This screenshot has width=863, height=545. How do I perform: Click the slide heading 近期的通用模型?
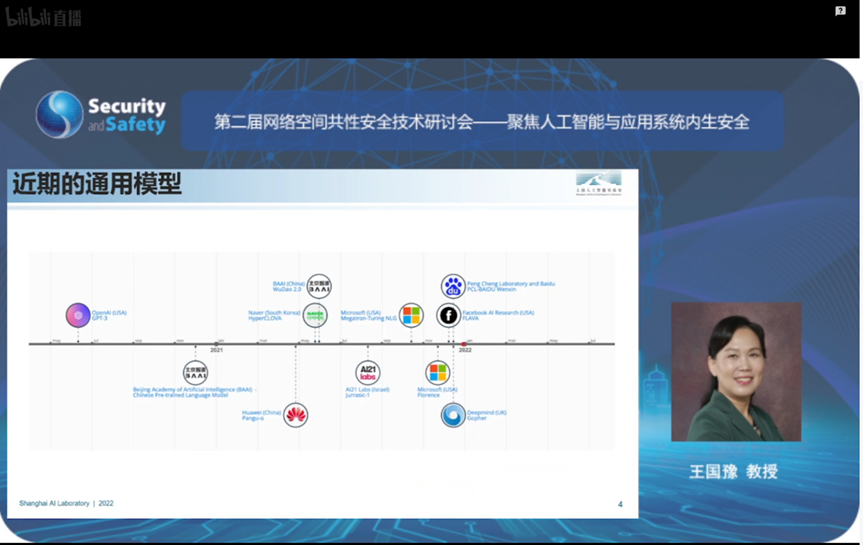(97, 184)
